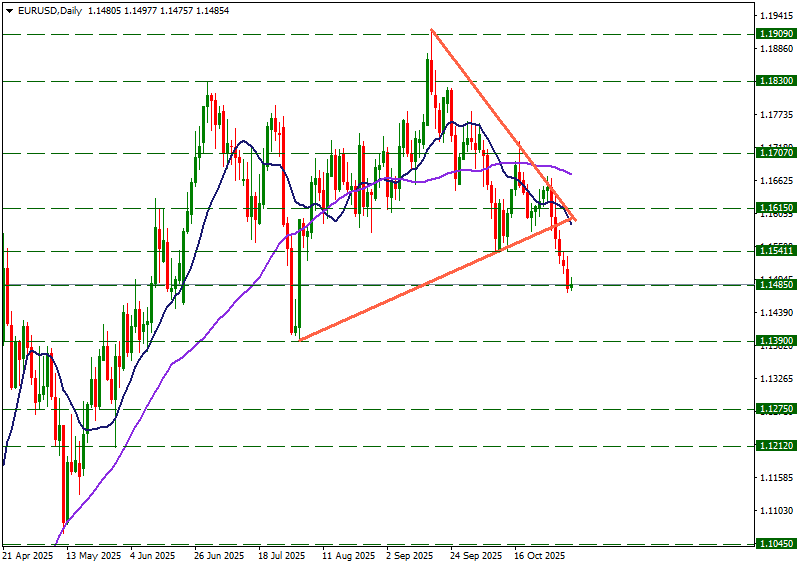Click the 2 Sep 2025 date on time axis

coord(410,555)
